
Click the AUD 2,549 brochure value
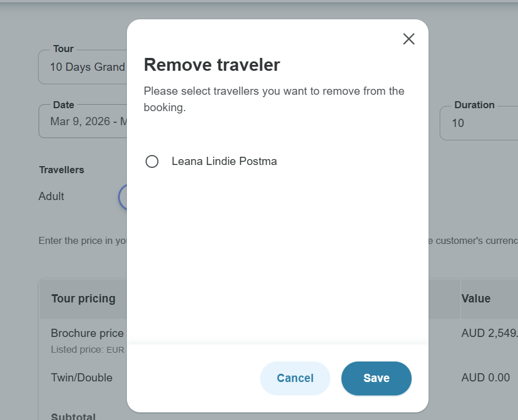coord(489,333)
